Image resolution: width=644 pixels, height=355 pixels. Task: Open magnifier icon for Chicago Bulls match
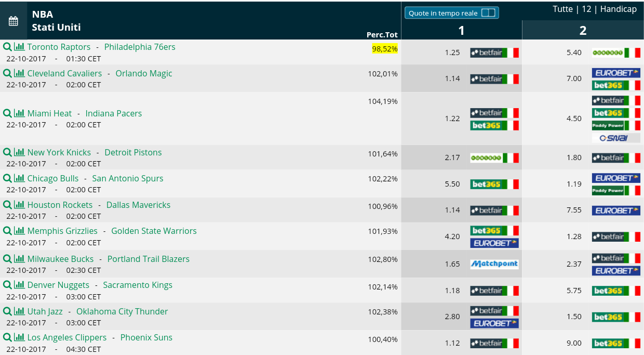7,178
